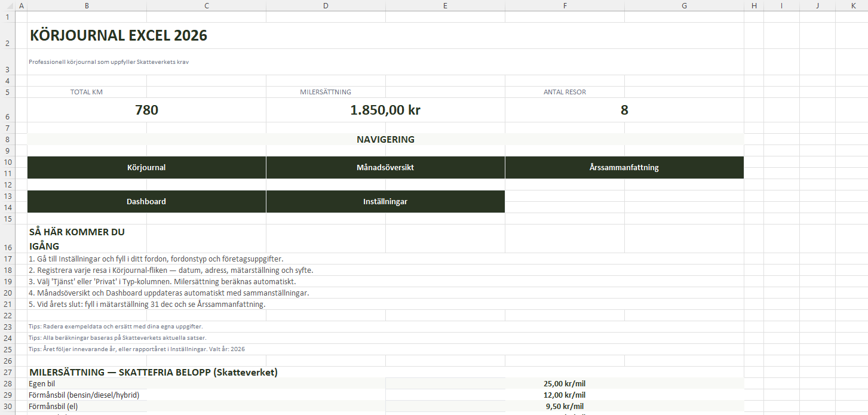
Task: Select row 16 header
Action: tap(7, 239)
